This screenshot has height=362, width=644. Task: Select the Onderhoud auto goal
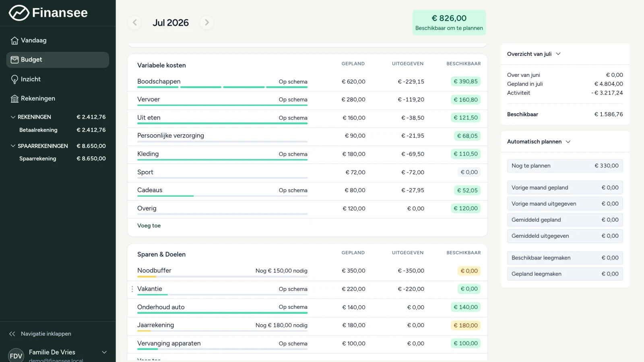click(161, 307)
